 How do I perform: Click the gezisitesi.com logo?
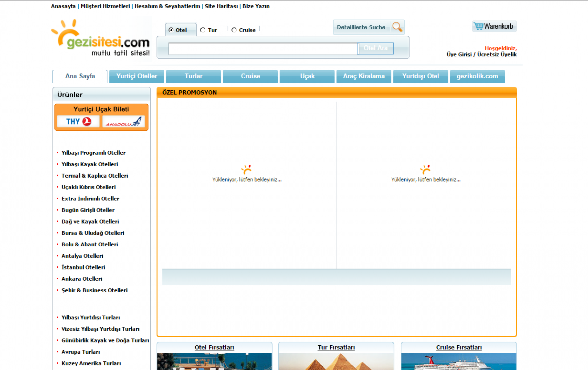pyautogui.click(x=100, y=39)
